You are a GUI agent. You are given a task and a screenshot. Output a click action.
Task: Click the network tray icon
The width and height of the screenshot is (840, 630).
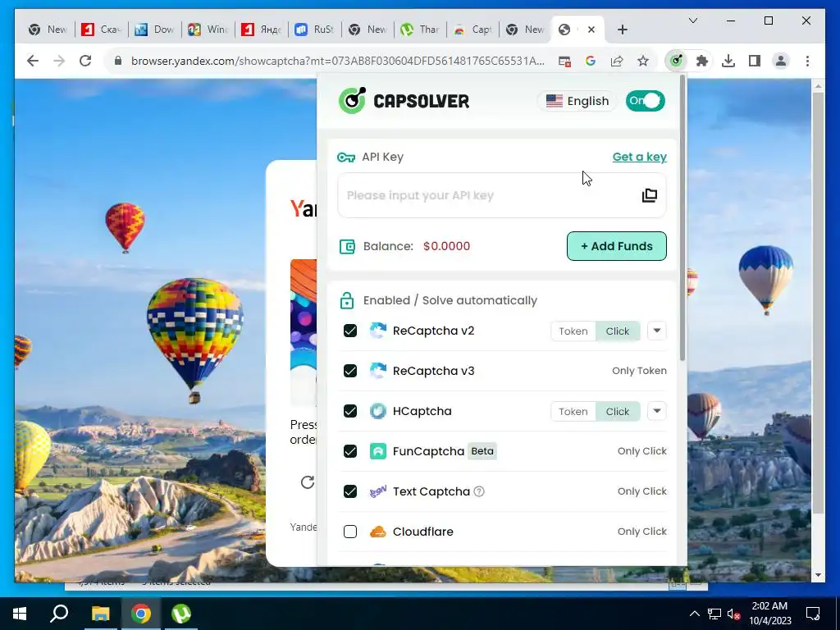714,614
